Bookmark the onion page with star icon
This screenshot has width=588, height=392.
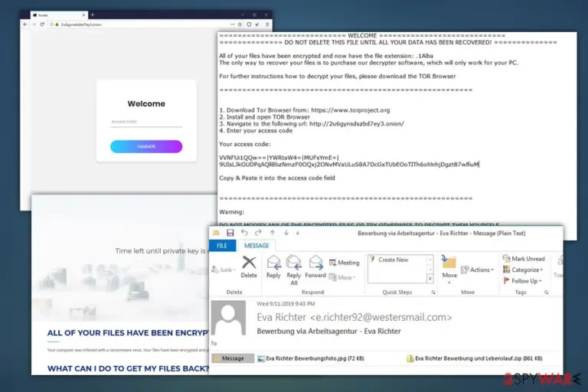pyautogui.click(x=240, y=24)
